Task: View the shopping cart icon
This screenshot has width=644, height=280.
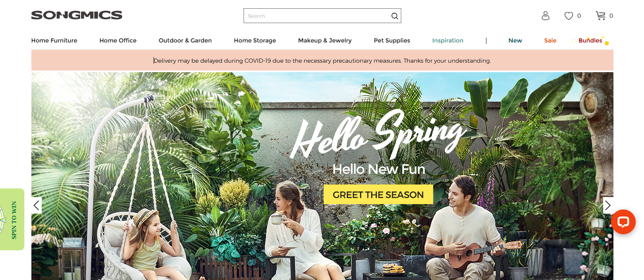Action: [600, 16]
